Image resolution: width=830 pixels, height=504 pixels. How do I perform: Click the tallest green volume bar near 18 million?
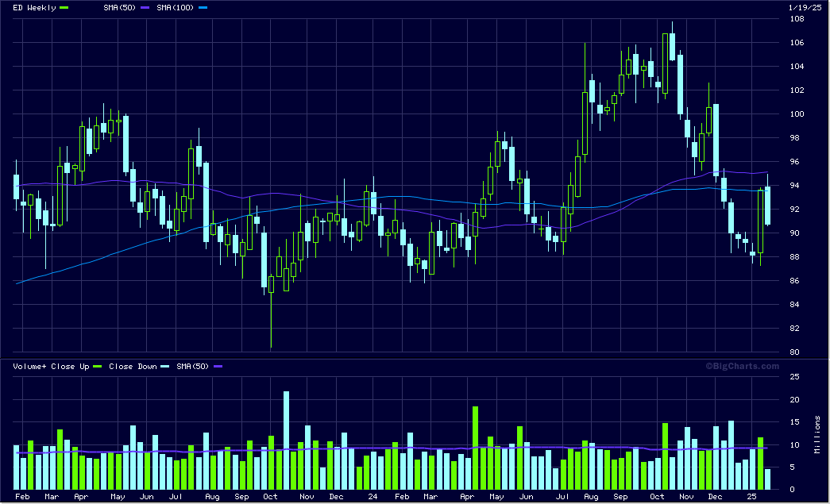click(x=475, y=448)
